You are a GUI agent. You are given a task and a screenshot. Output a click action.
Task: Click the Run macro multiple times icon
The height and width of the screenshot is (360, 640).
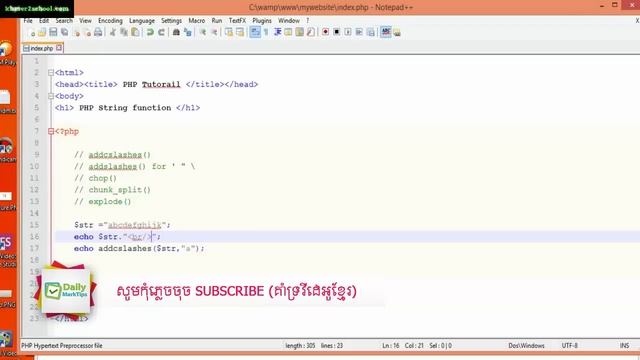[x=359, y=32]
